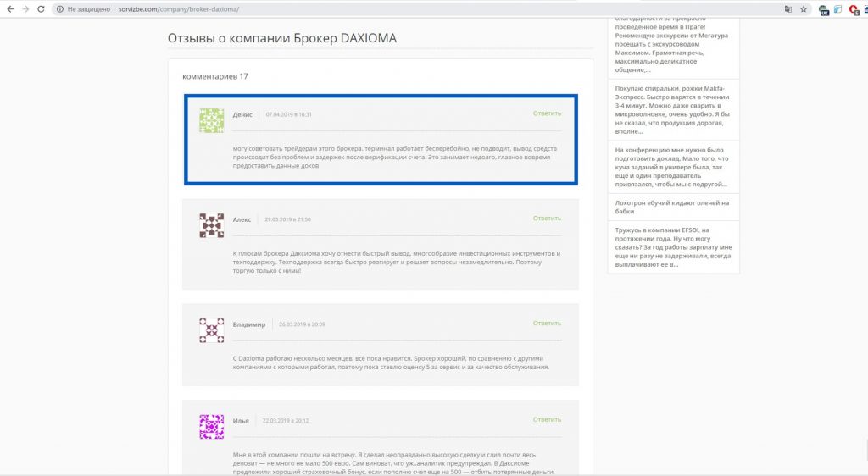Reply to Алекс's comment
The width and height of the screenshot is (868, 476).
coord(547,218)
